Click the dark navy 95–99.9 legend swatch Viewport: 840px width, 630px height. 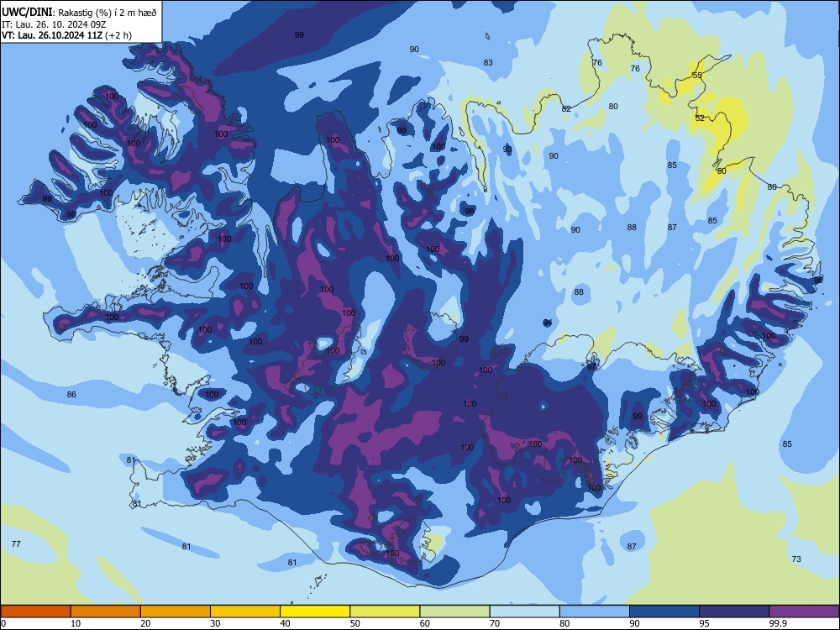click(x=734, y=612)
